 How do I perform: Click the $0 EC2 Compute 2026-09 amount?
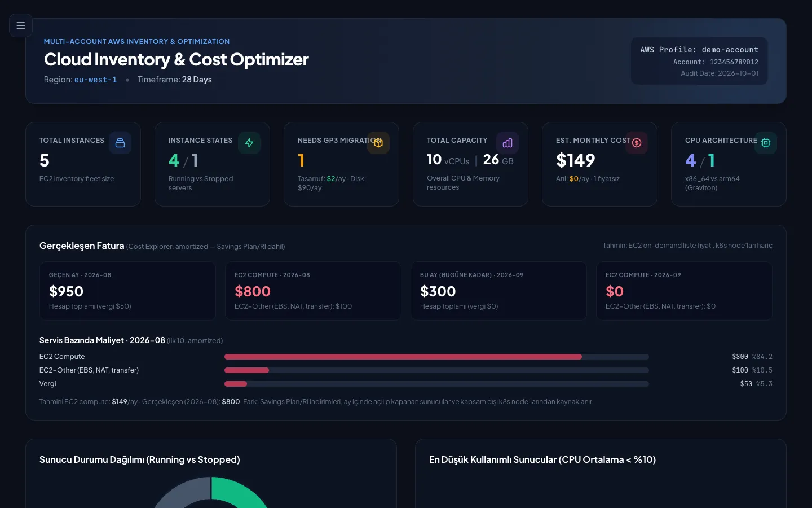pos(615,291)
